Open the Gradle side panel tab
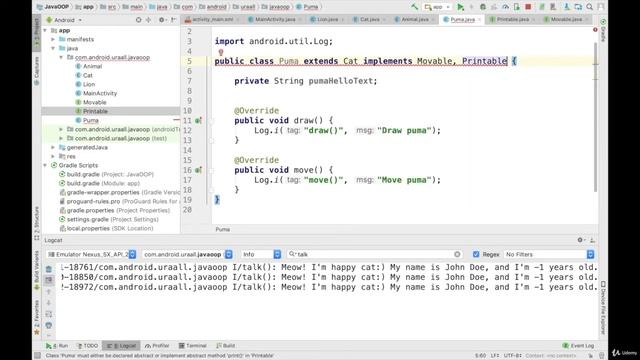Viewport: 640px width, 360px height. coord(603,31)
